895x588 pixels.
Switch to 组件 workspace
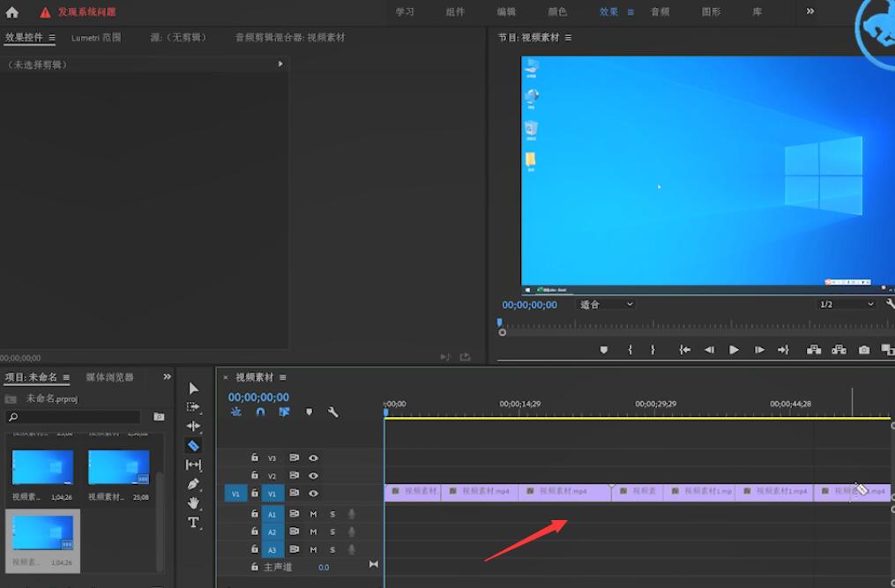click(456, 12)
